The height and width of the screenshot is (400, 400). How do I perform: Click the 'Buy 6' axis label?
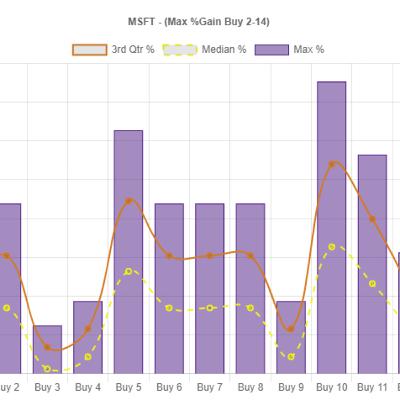click(169, 388)
